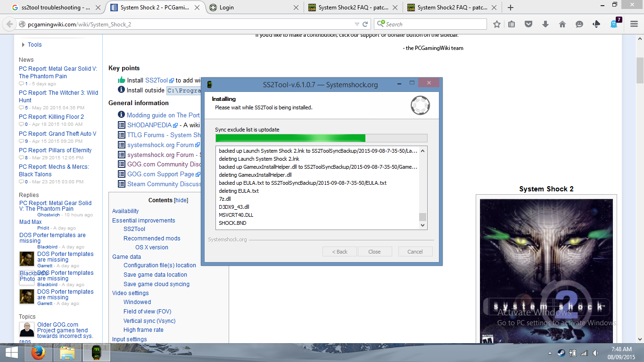Screen dimensions: 644x362
Task: Open the Downloads arrow icon
Action: 545,24
